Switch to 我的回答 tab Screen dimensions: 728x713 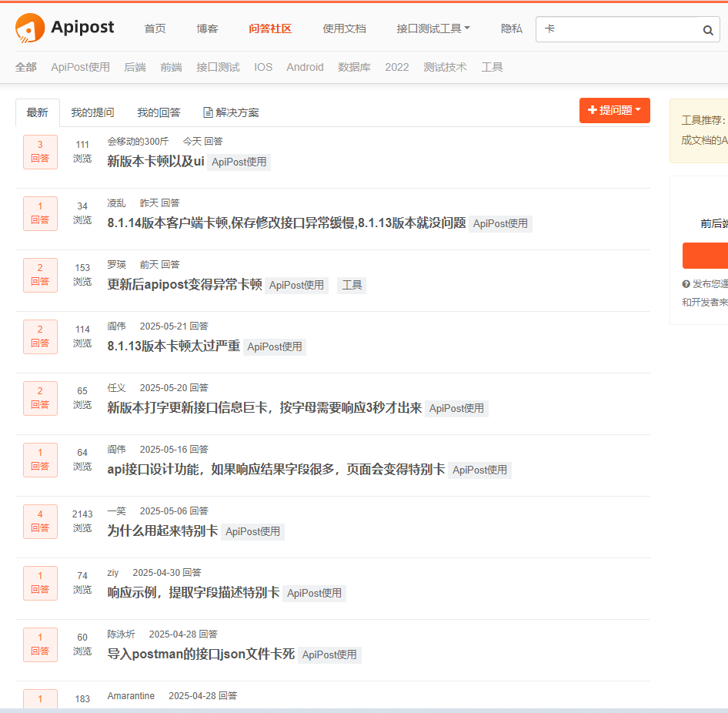point(159,112)
